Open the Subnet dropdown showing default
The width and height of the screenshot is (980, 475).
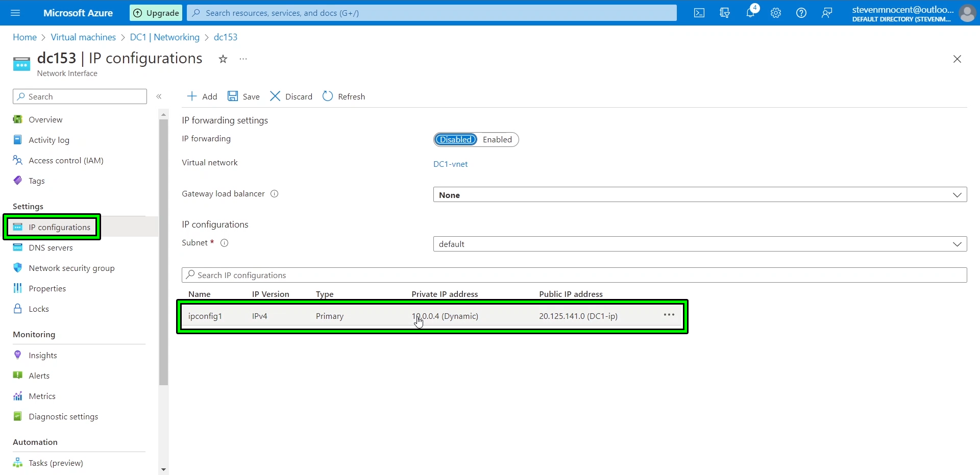[x=957, y=244]
